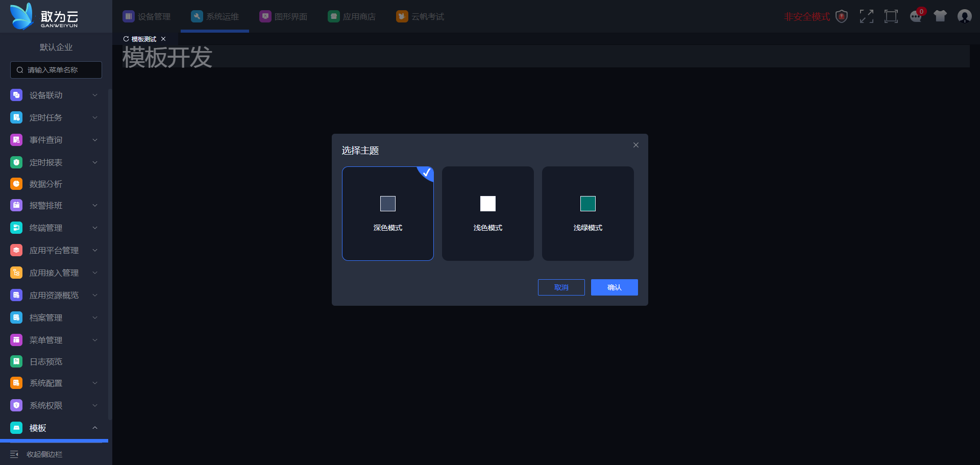Click the 档案管理 sidebar icon
The image size is (980, 465).
click(x=16, y=317)
